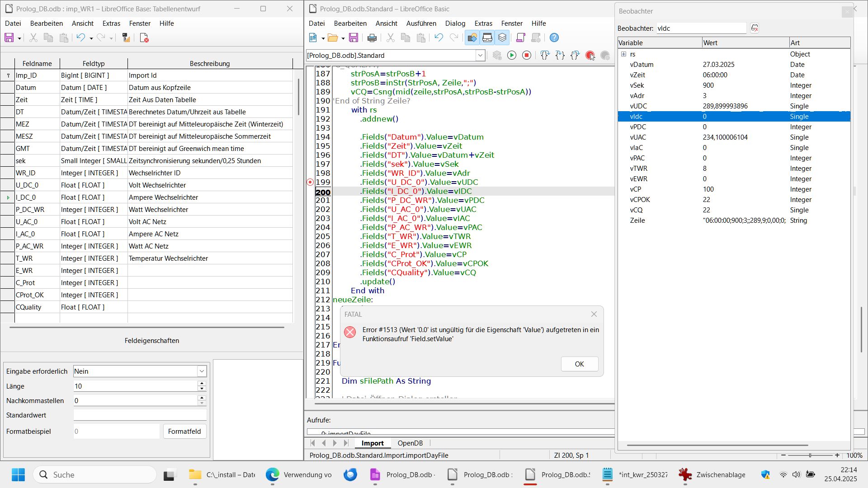The height and width of the screenshot is (488, 868).
Task: Close the FATAL error dialog
Action: tap(594, 314)
